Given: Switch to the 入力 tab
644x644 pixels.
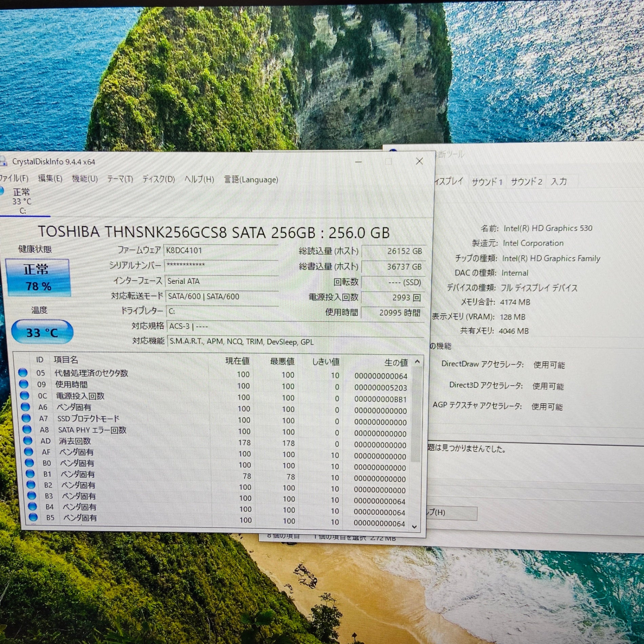Looking at the screenshot, I should coord(559,182).
